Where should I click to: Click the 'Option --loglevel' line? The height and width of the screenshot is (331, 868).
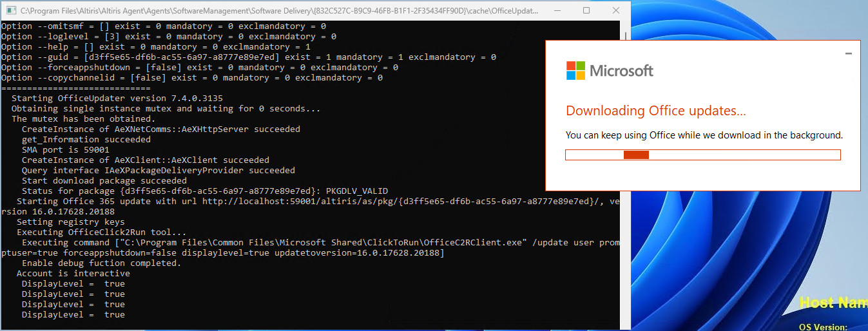[x=169, y=36]
